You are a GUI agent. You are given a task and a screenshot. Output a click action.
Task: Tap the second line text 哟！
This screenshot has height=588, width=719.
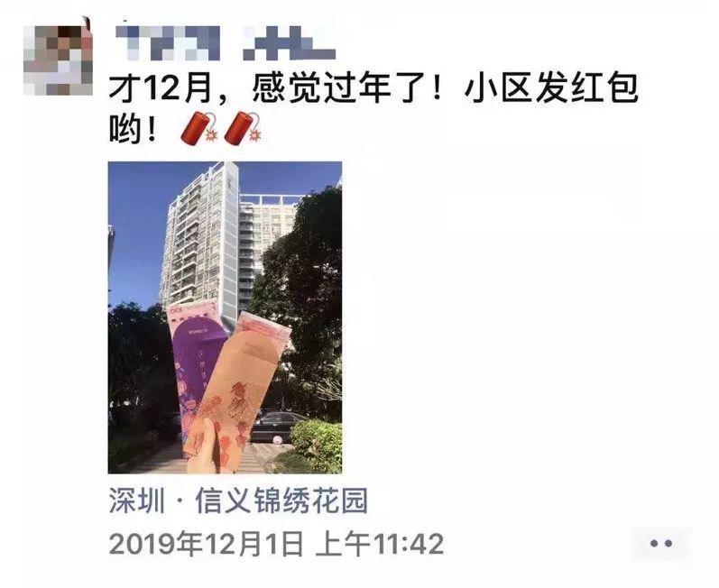click(134, 129)
